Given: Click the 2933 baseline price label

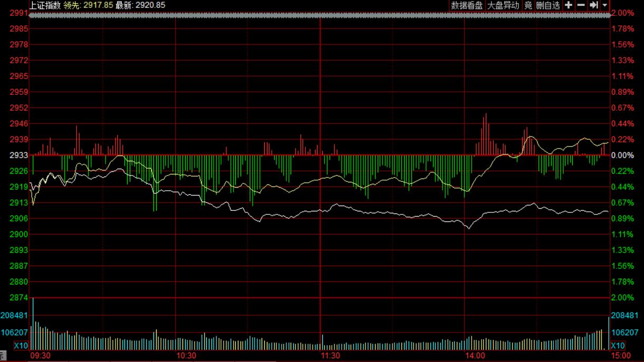Looking at the screenshot, I should click(18, 155).
